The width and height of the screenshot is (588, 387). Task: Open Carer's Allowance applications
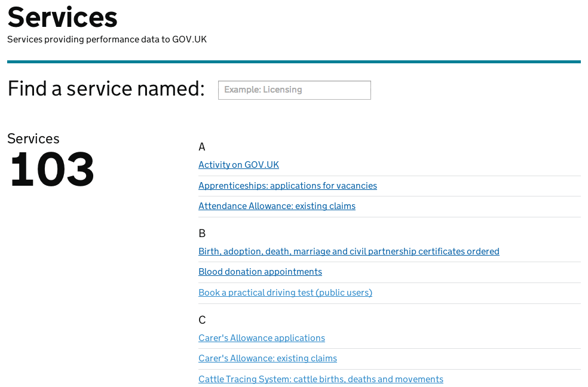click(x=262, y=338)
